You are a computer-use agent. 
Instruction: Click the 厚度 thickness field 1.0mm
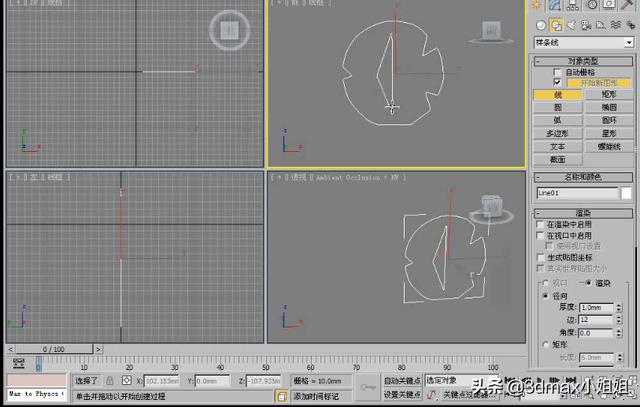596,307
